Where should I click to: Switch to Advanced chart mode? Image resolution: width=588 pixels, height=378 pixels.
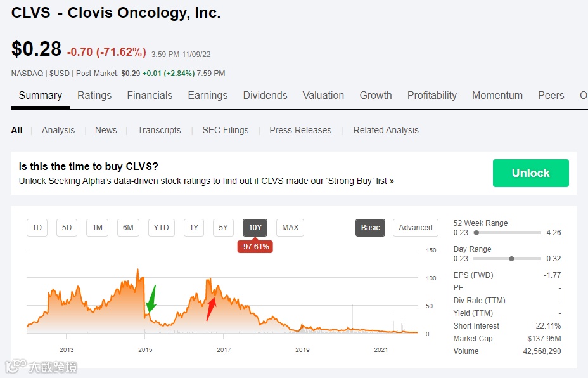click(x=416, y=228)
